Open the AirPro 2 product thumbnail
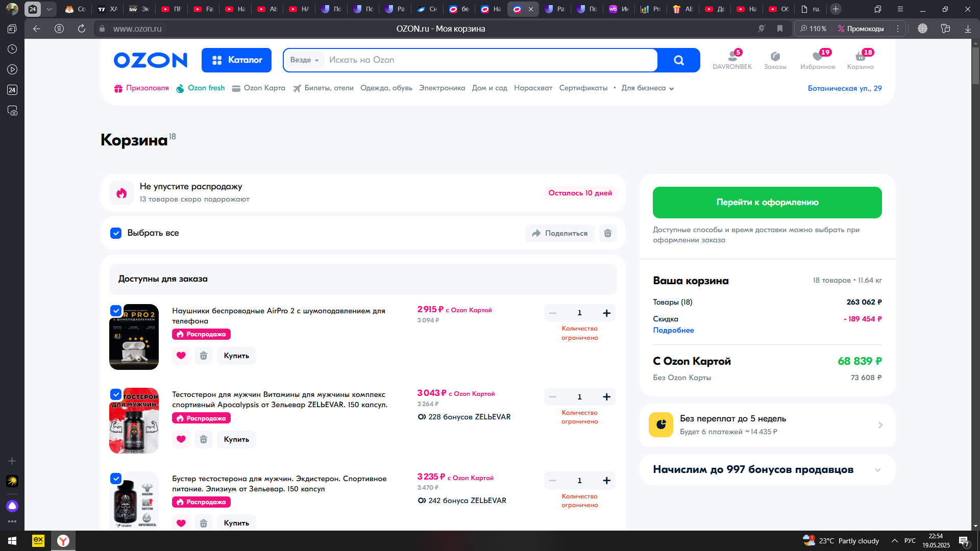Image resolution: width=980 pixels, height=551 pixels. [134, 337]
